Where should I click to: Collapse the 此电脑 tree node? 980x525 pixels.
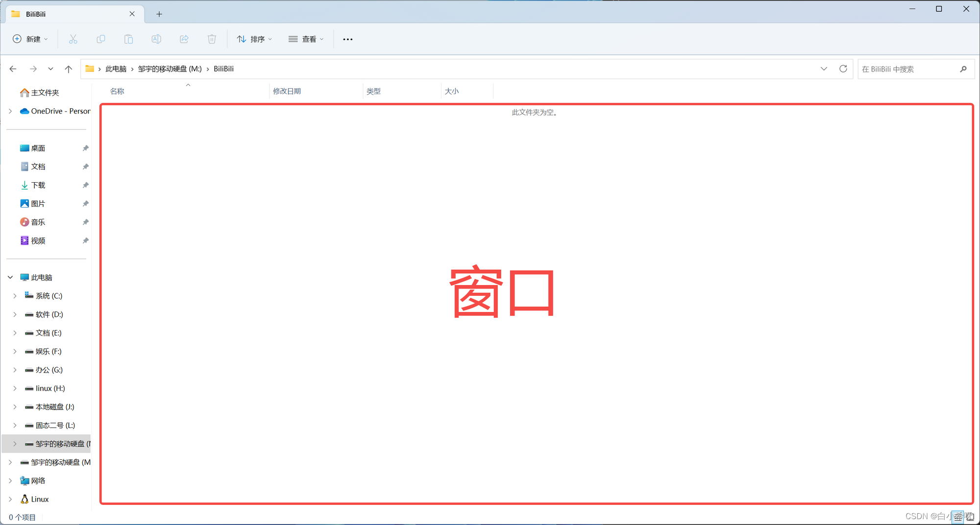(10, 277)
